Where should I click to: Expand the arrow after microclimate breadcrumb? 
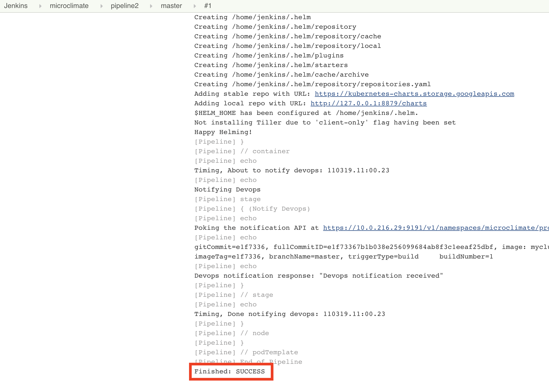click(x=101, y=6)
